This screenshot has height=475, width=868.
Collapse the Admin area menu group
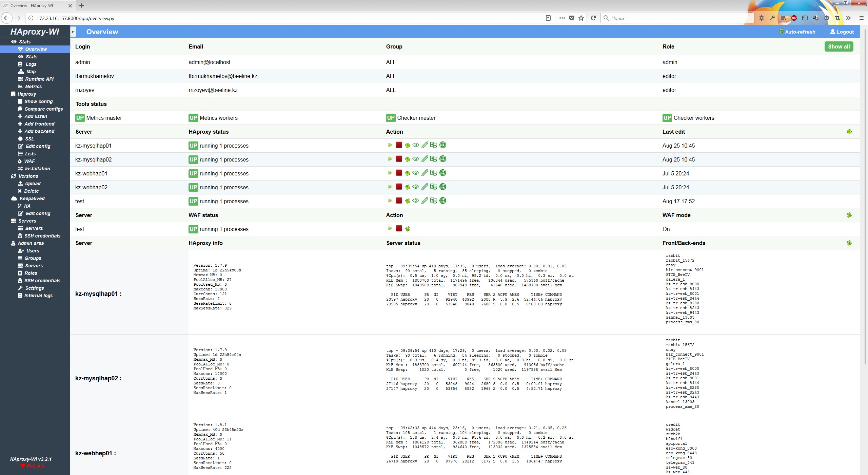(31, 243)
